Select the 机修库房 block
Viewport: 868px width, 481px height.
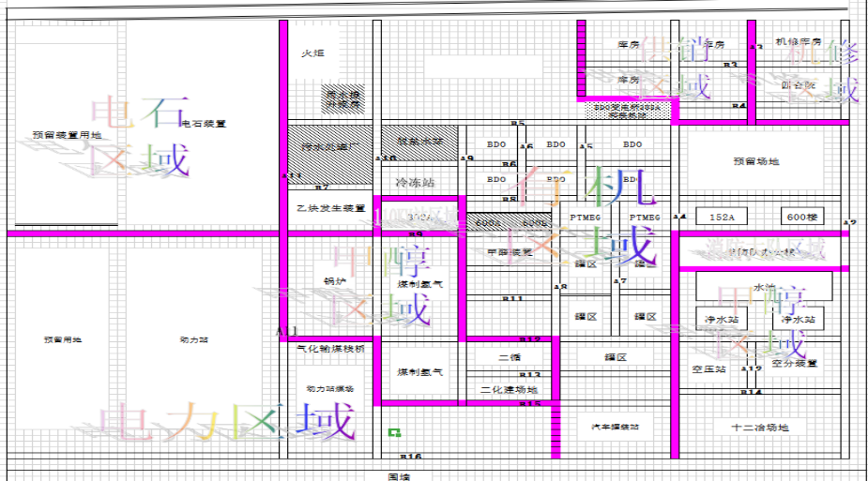pyautogui.click(x=799, y=42)
